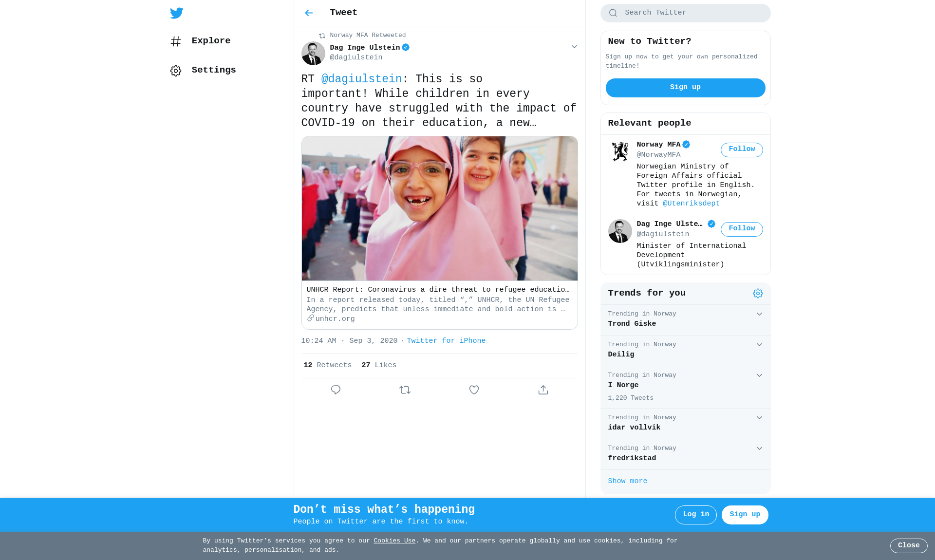Viewport: 935px width, 560px height.
Task: Click Dag Inge Ulstein tweet author name
Action: 365,48
